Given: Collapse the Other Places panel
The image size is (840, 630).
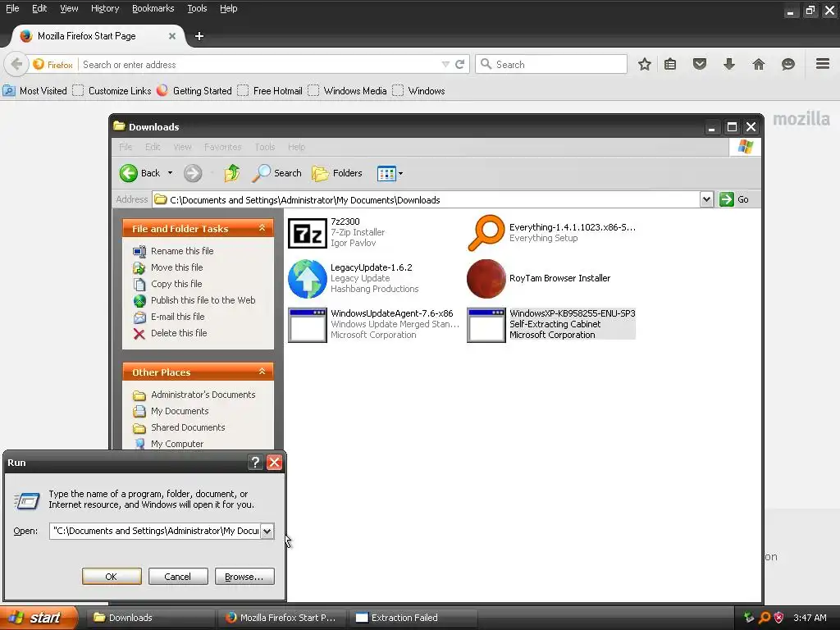Looking at the screenshot, I should (x=262, y=372).
